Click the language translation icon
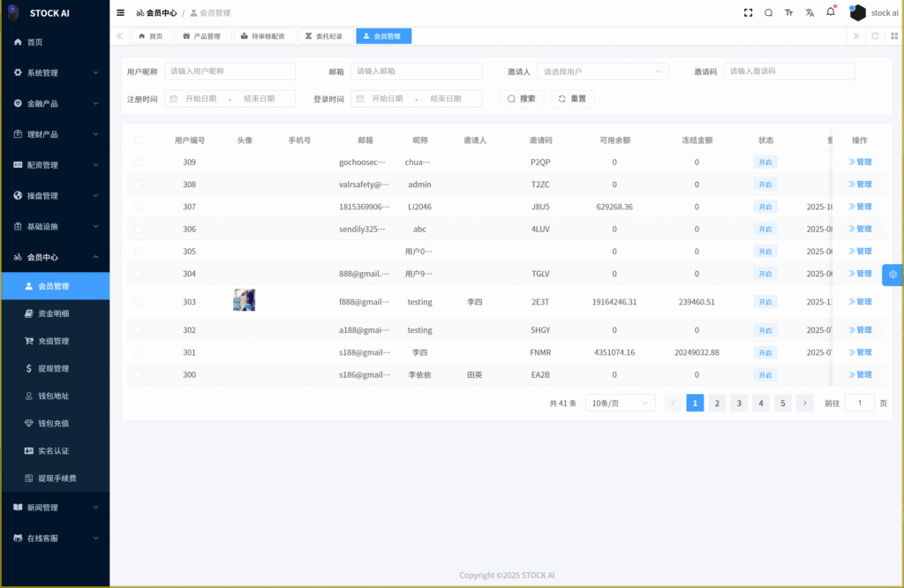 point(810,13)
